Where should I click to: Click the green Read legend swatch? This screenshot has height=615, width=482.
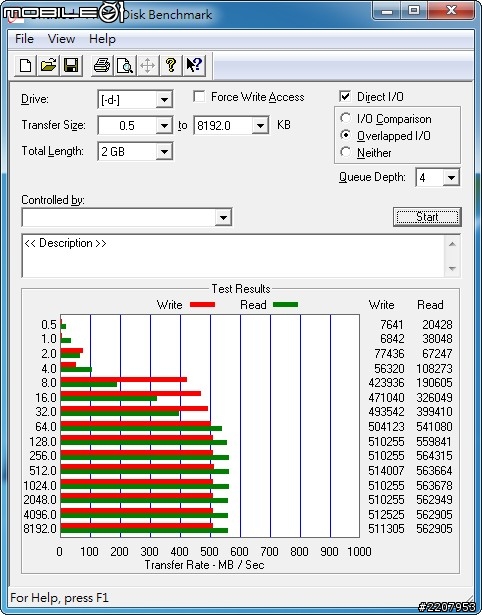pyautogui.click(x=286, y=304)
